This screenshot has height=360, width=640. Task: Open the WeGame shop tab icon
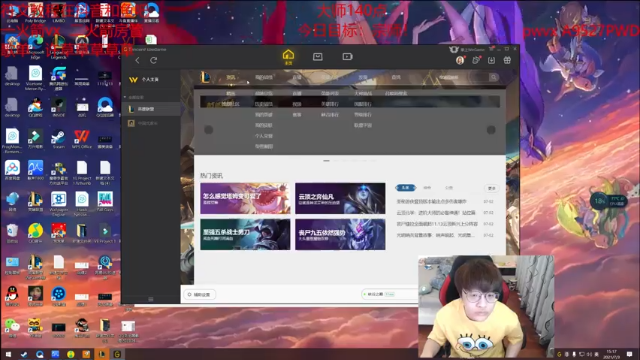coord(318,57)
